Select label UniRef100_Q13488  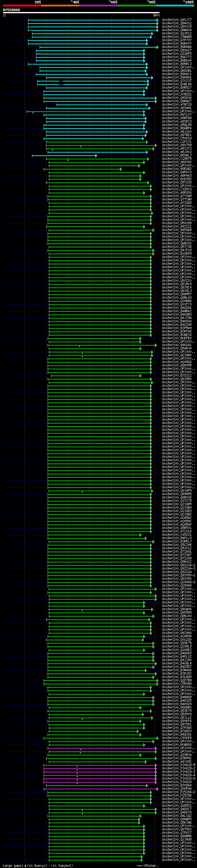click(177, 839)
